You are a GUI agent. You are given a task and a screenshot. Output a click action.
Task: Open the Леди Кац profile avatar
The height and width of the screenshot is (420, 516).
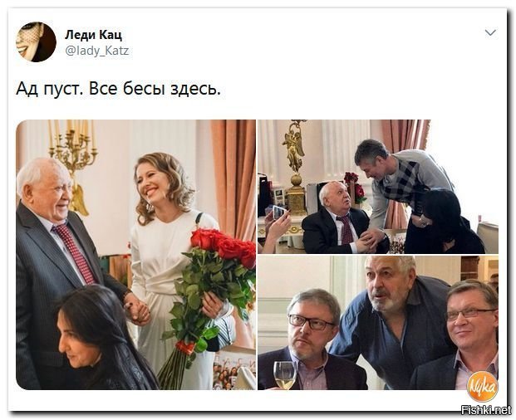36,42
